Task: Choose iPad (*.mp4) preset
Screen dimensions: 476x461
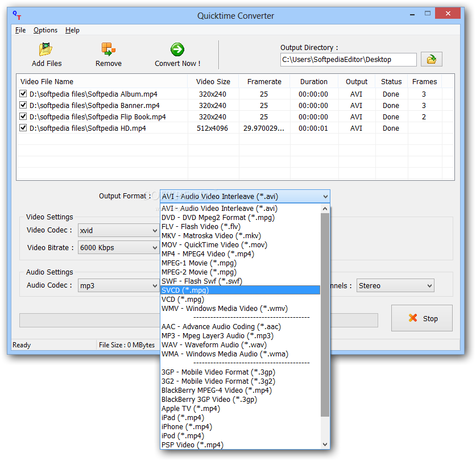Action: 241,418
